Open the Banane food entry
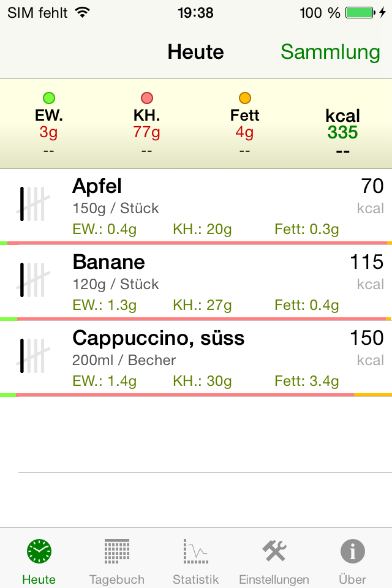Viewport: 392px width, 588px height. point(196,283)
